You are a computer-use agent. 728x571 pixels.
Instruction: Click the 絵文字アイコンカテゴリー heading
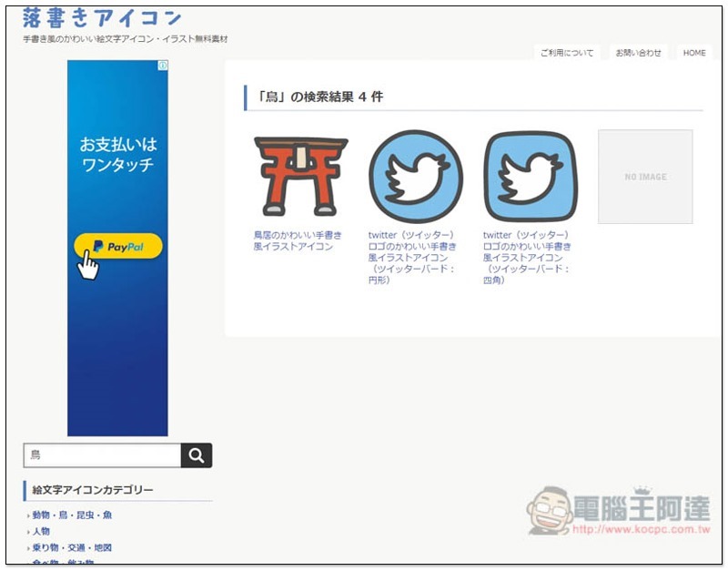[x=93, y=490]
